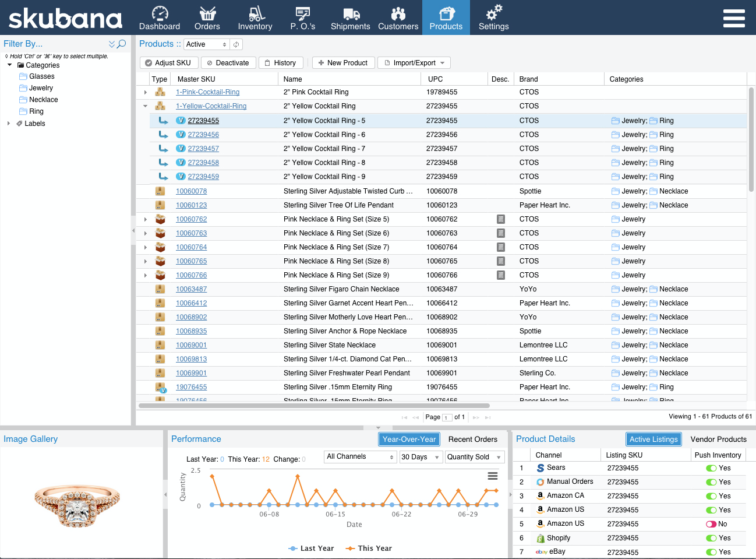Screen dimensions: 756x559
Task: Click the bundle icon for 1-Pink-Cocktail-Ring
Action: coord(160,92)
